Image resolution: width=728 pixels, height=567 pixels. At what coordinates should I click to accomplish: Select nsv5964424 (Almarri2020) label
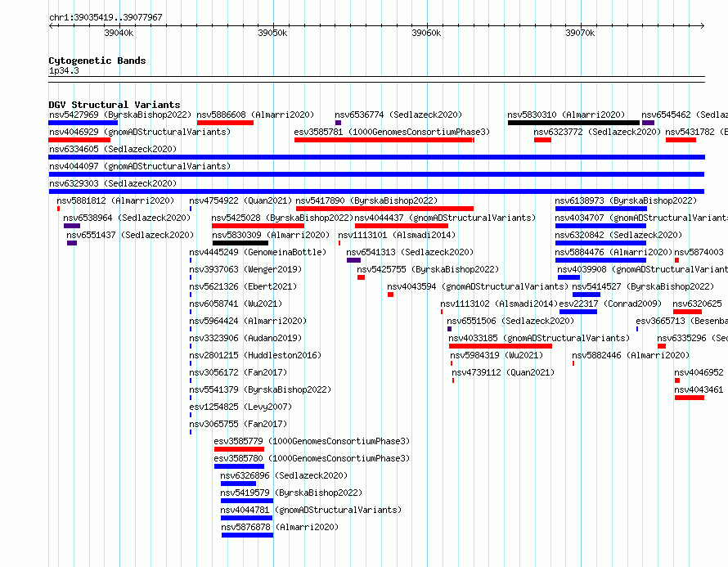pyautogui.click(x=248, y=321)
